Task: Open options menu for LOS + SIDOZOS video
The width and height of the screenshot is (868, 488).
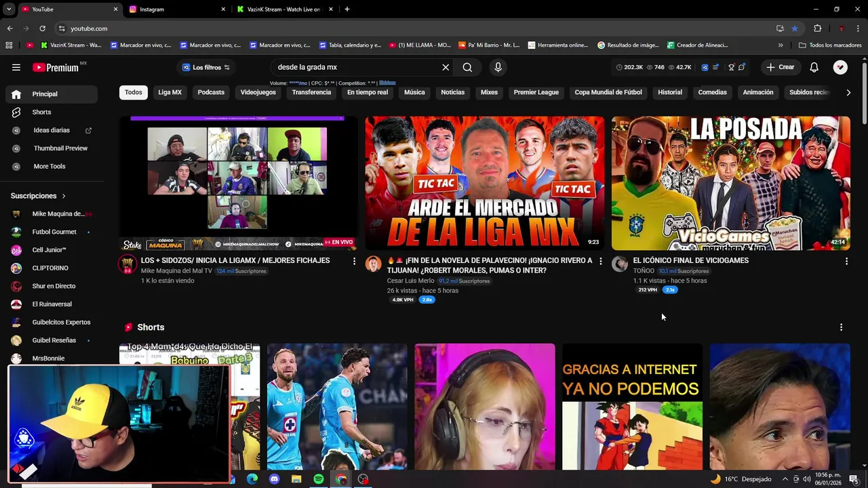Action: 354,261
